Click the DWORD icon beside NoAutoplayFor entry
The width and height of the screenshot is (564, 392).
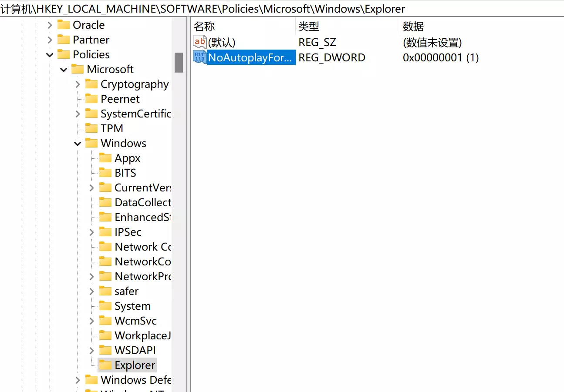(x=199, y=57)
